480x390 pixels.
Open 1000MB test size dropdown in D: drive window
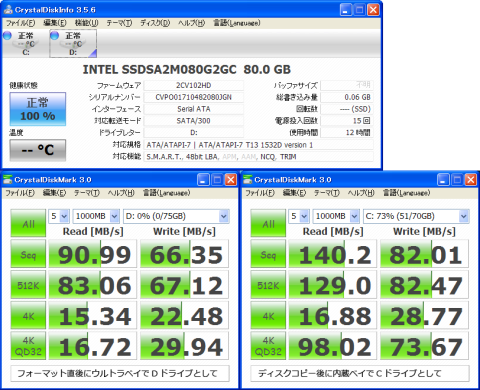(96, 216)
